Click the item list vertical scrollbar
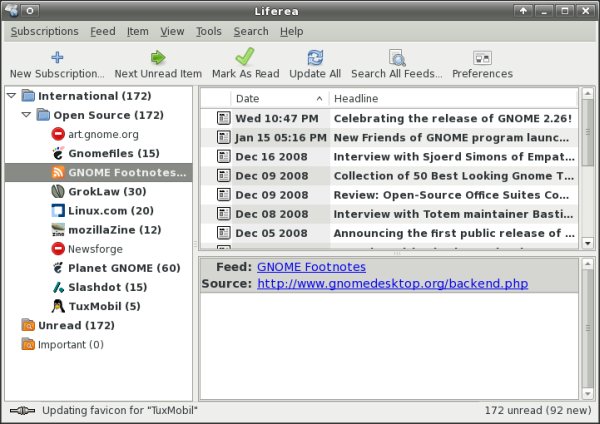The image size is (600, 424). pos(587,170)
